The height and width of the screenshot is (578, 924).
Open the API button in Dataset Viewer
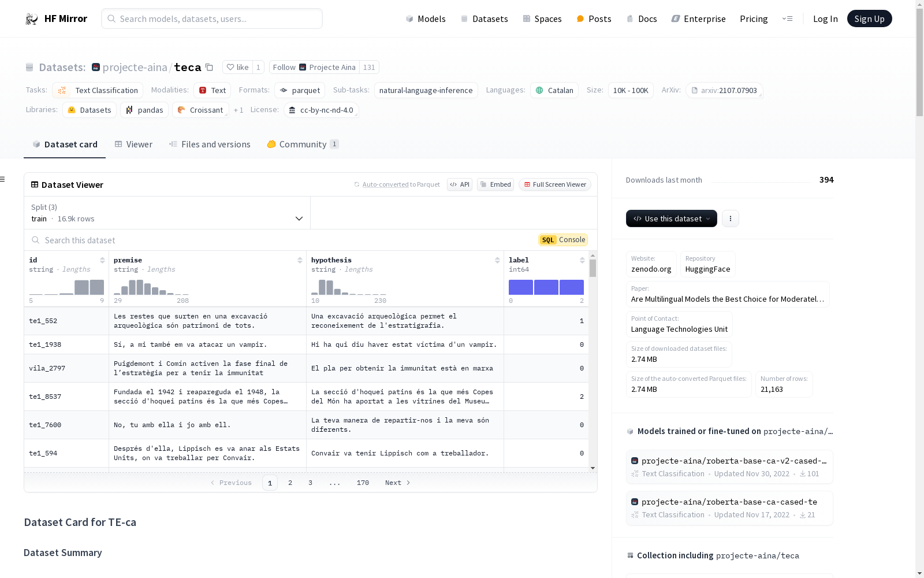pyautogui.click(x=460, y=184)
